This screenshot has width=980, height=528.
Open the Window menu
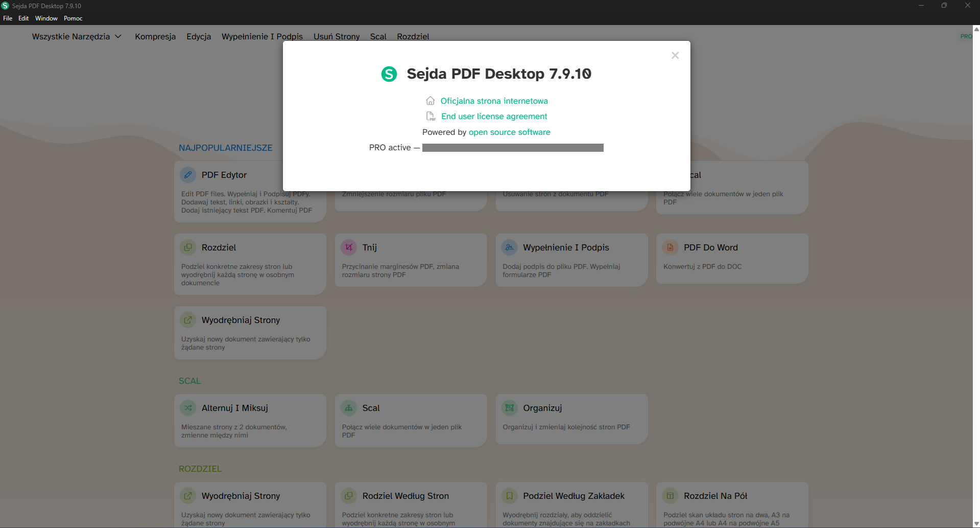click(46, 18)
